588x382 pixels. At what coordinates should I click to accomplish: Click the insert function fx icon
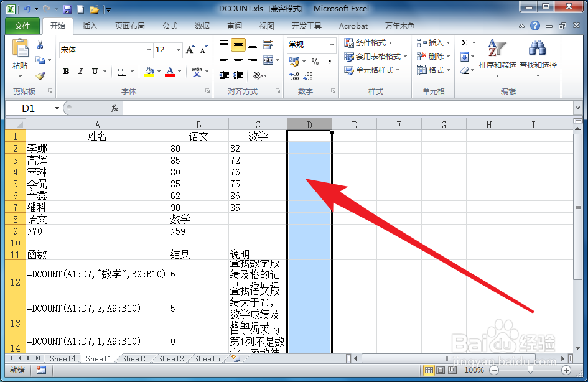point(114,108)
